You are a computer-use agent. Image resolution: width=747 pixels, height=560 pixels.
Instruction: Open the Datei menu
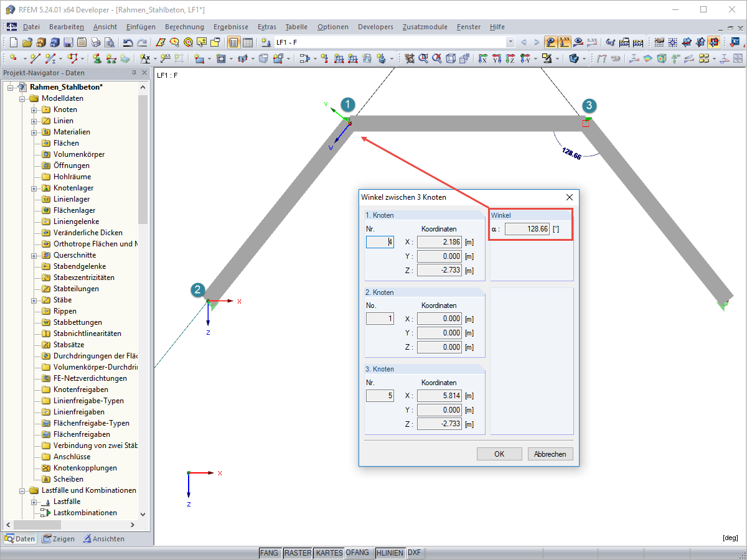tap(31, 27)
